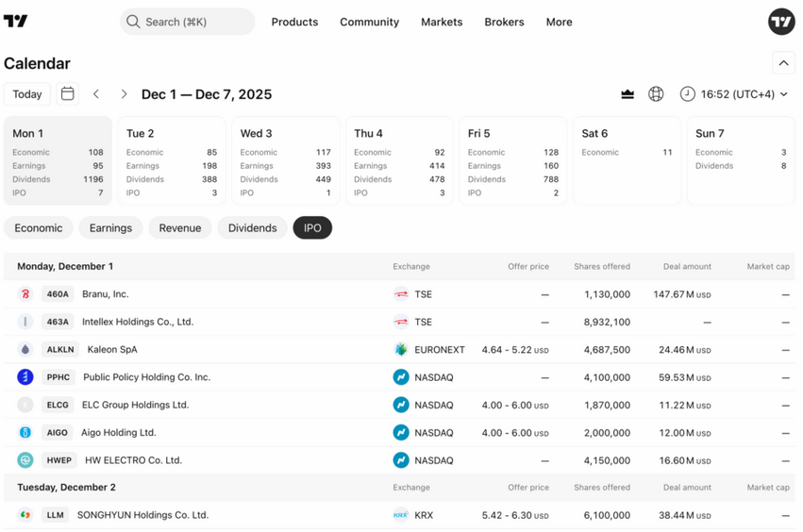The image size is (803, 532).
Task: Click the Kaleon SpA company name
Action: 112,349
